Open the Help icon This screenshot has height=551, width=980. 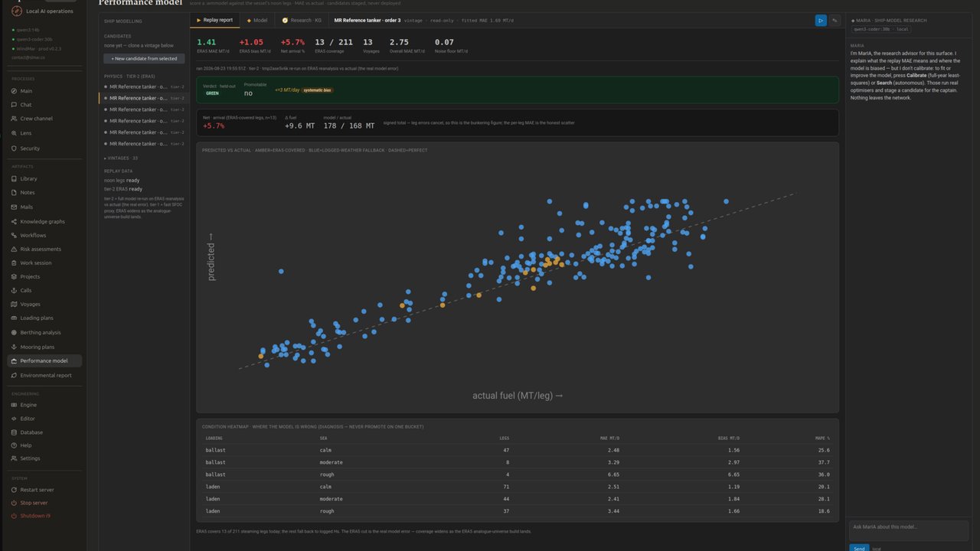point(14,445)
